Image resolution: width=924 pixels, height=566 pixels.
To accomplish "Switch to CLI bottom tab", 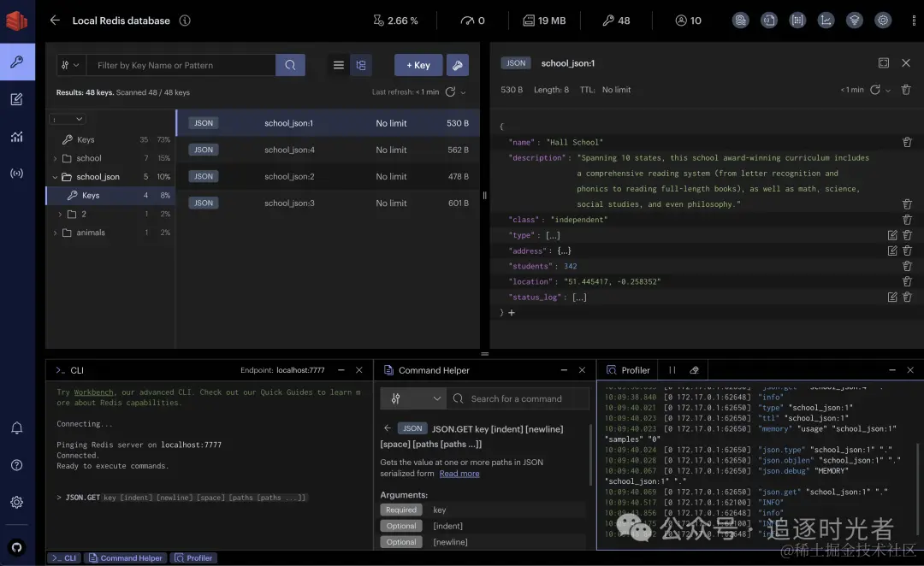I will [x=64, y=557].
